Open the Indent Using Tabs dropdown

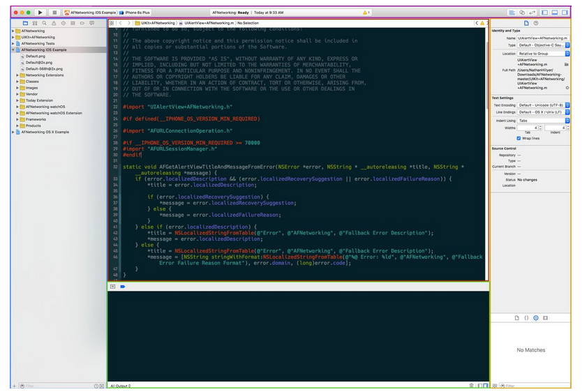pyautogui.click(x=544, y=121)
